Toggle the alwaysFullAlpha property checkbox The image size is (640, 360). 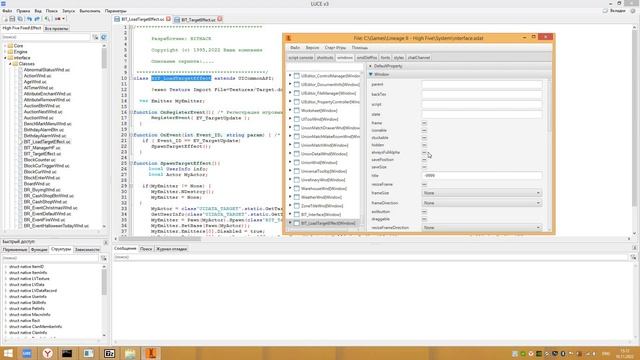tap(424, 152)
